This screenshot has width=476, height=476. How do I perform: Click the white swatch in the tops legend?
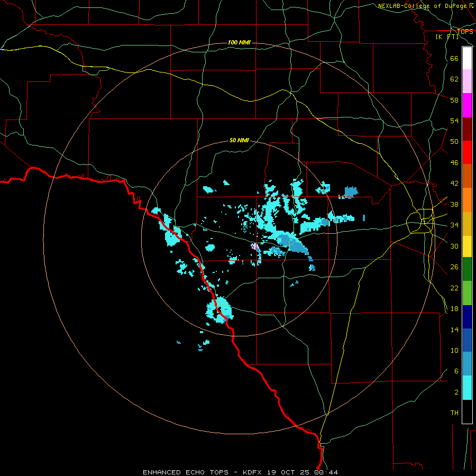[x=467, y=58]
